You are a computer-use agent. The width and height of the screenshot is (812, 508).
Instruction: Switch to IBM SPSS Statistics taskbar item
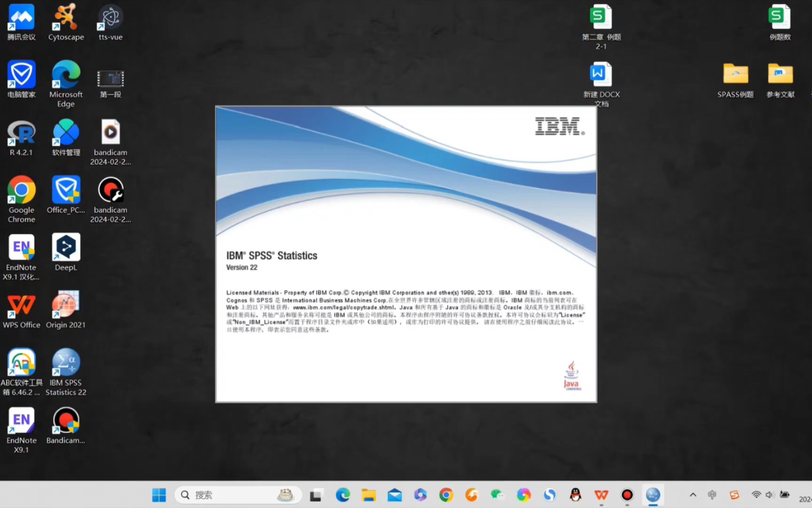pyautogui.click(x=653, y=495)
